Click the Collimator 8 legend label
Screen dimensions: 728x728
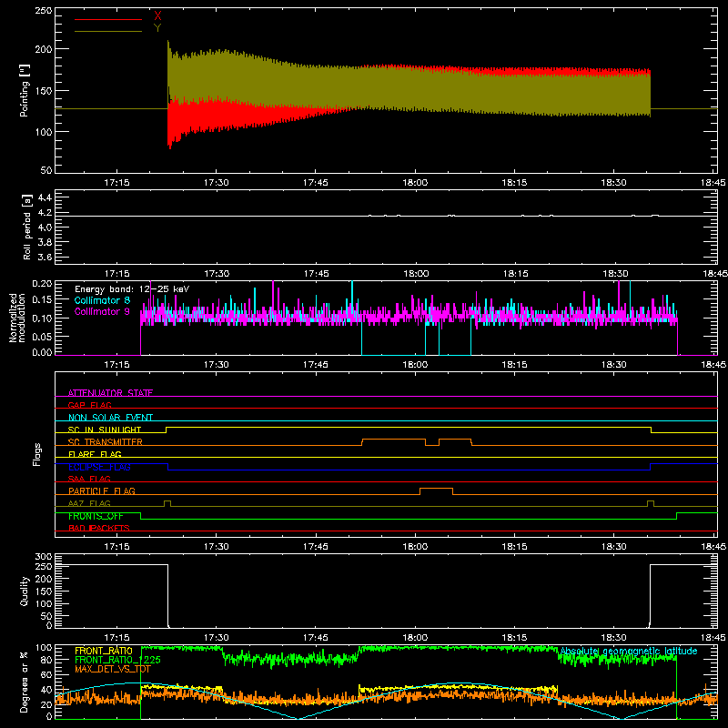[102, 300]
